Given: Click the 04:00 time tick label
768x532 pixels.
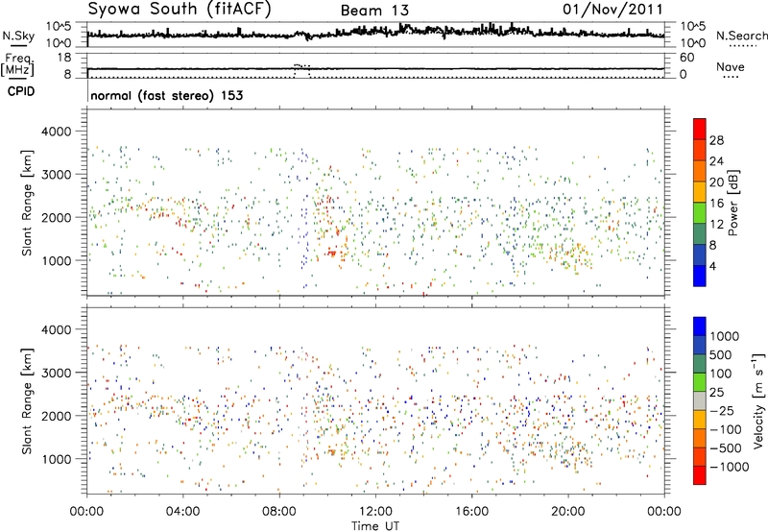Looking at the screenshot, I should pos(182,512).
